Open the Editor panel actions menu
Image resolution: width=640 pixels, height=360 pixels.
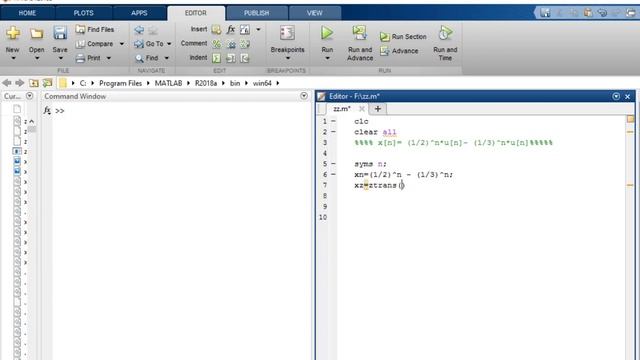pos(616,96)
